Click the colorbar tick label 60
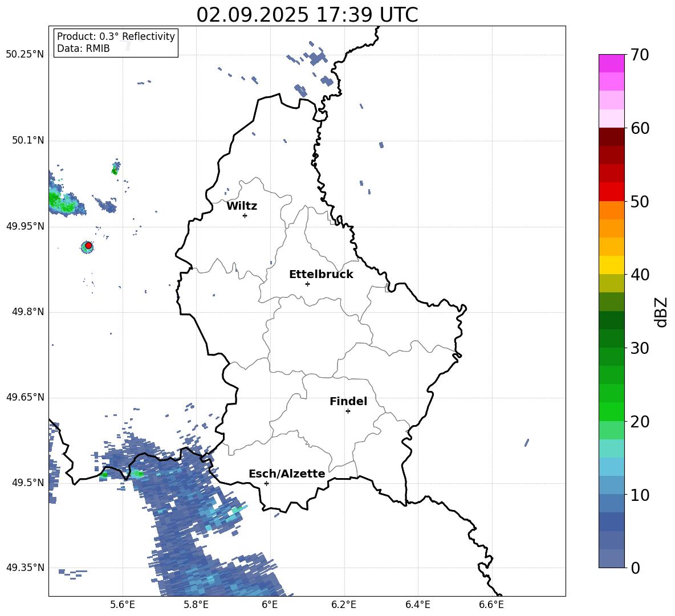675x616 pixels. pyautogui.click(x=640, y=128)
